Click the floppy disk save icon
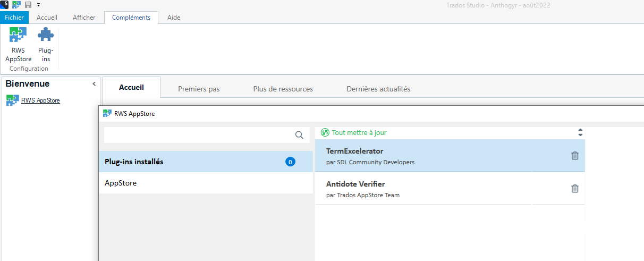The width and height of the screenshot is (644, 261). 28,4
